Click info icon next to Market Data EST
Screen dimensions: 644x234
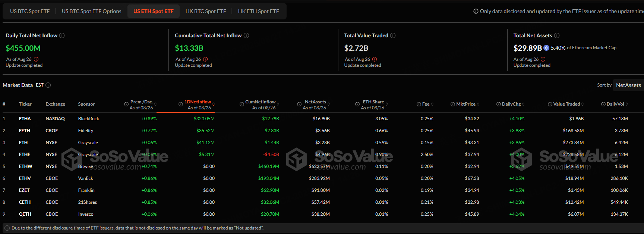point(48,85)
